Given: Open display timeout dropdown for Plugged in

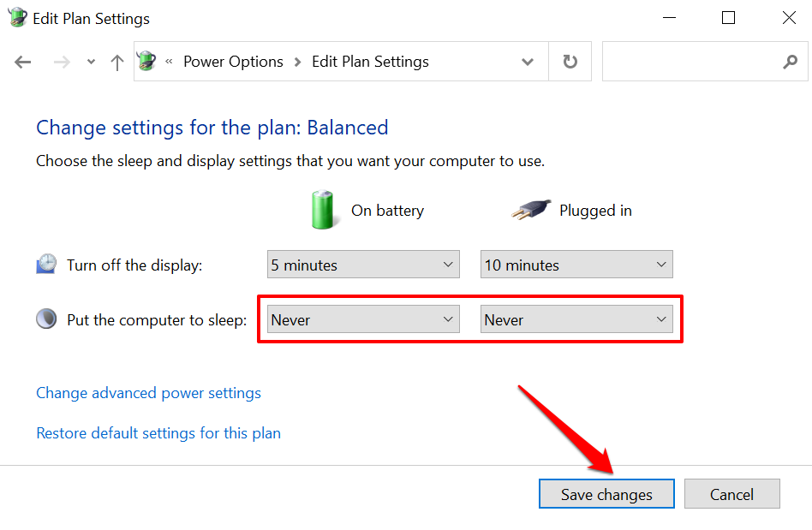Looking at the screenshot, I should tap(576, 265).
